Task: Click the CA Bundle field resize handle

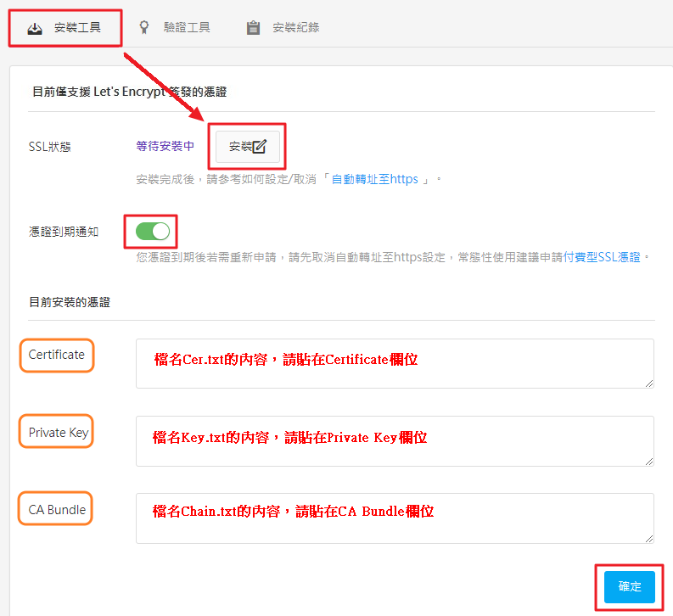Action: coord(649,538)
